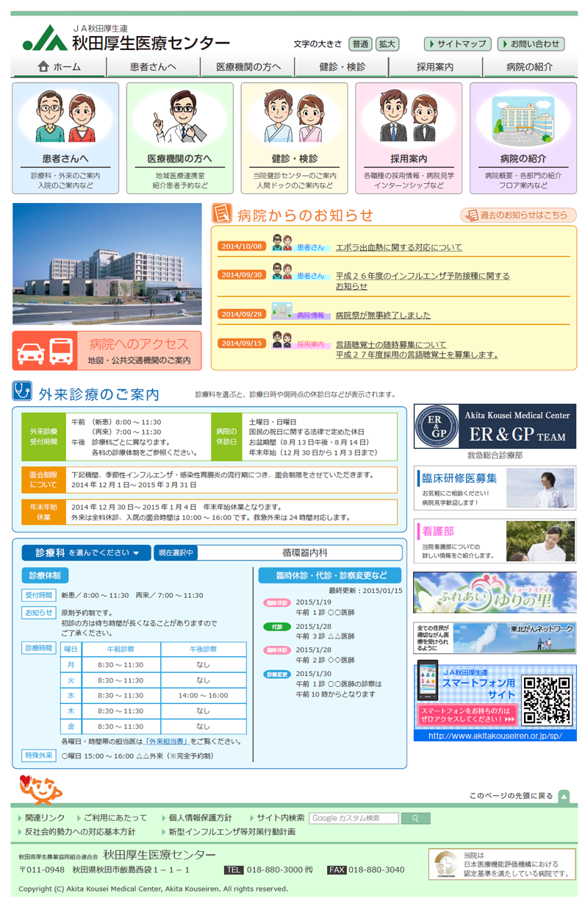Screen dimensions: 588x907
Task: Click the green up-arrow icon to return to top
Action: 564,796
